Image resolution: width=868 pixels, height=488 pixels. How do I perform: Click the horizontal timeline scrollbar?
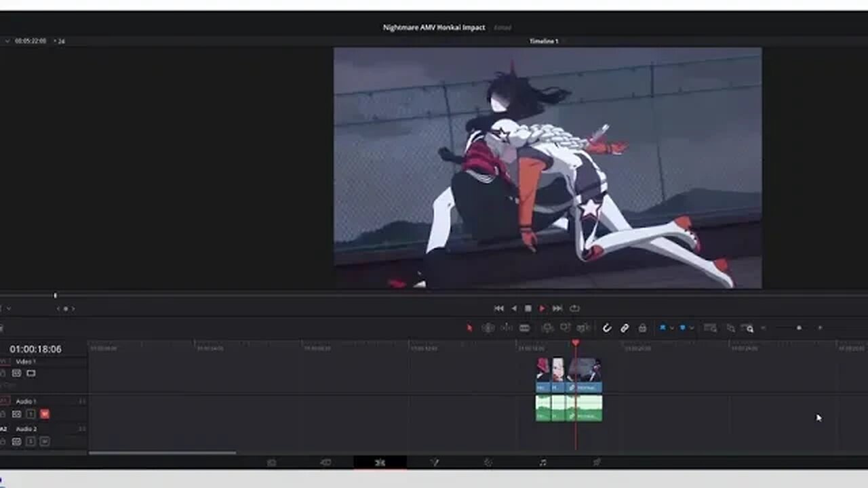pos(163,453)
